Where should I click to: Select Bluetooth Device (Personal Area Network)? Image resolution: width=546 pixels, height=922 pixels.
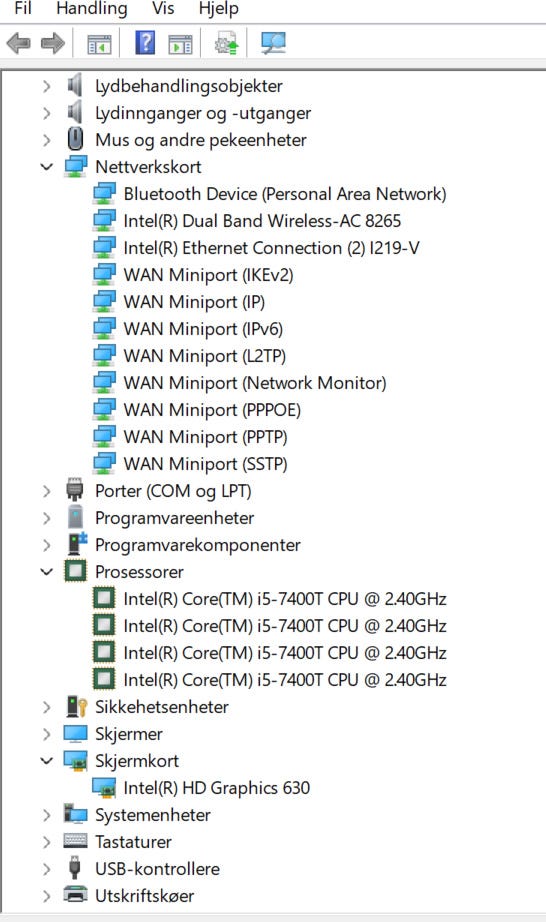pos(285,194)
